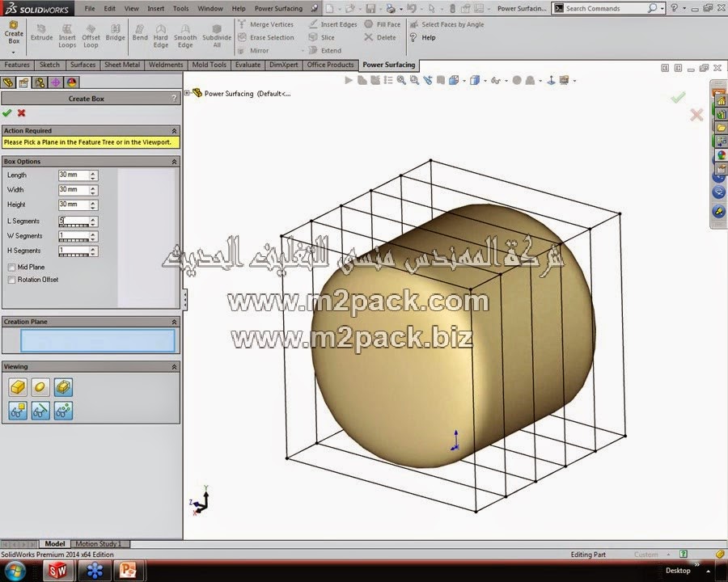Click Select Faces by Angle
The width and height of the screenshot is (728, 582).
point(447,24)
